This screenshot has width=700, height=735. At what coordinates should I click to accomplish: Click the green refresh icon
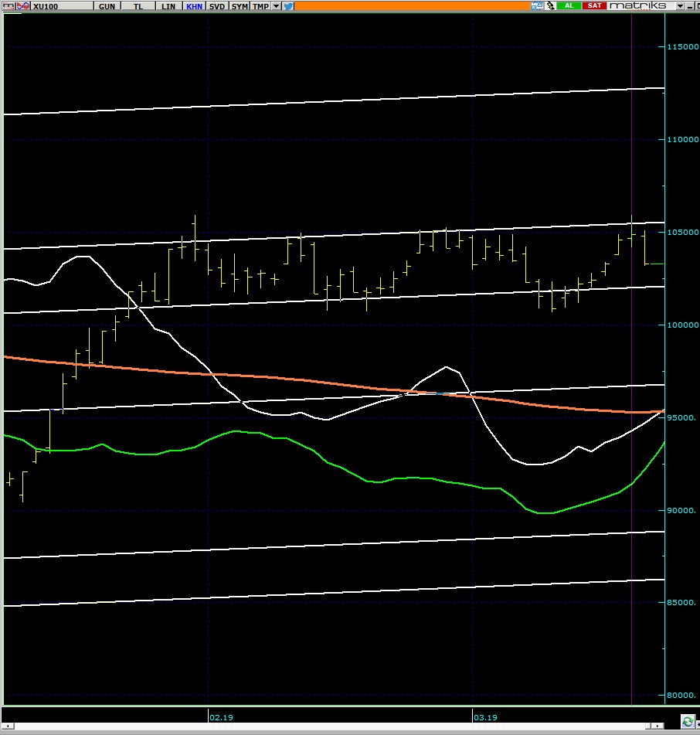pyautogui.click(x=688, y=721)
